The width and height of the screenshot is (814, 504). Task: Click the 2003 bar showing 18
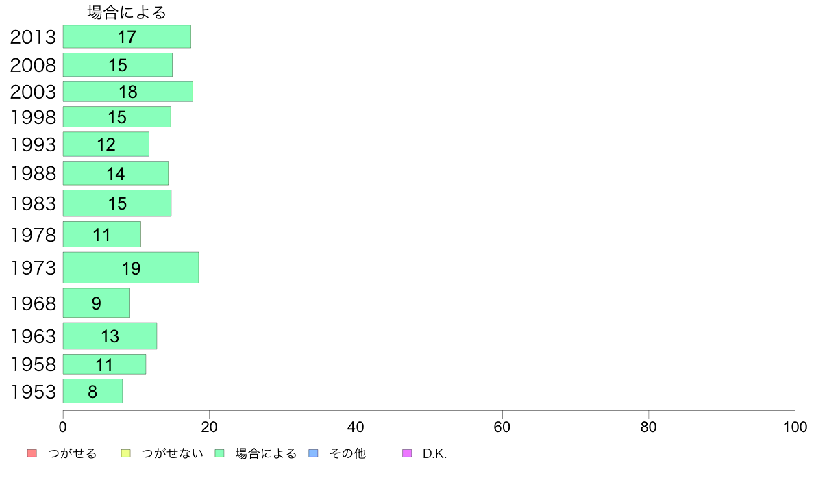[128, 92]
